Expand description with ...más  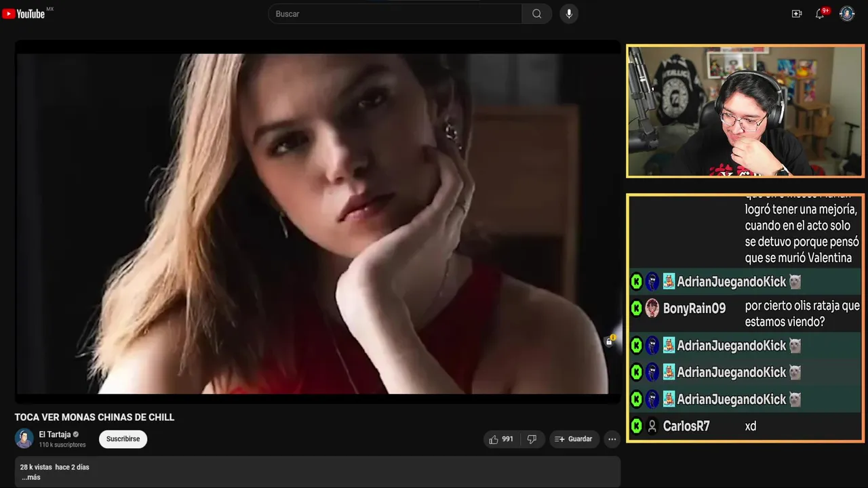(x=31, y=477)
